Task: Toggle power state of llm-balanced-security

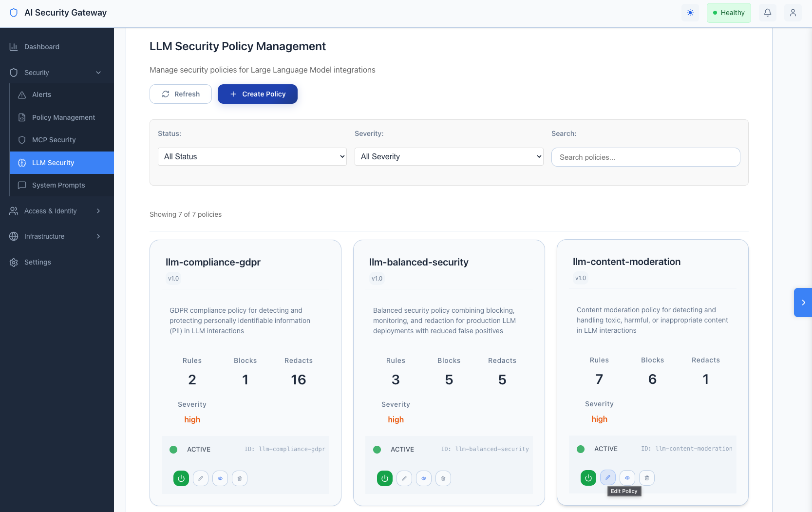Action: coord(384,478)
